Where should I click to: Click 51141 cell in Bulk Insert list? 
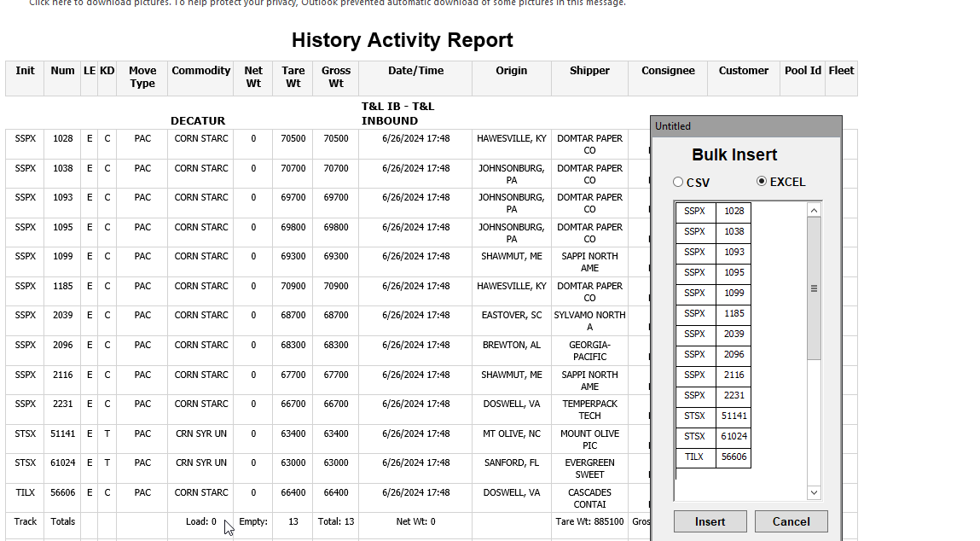[734, 416]
